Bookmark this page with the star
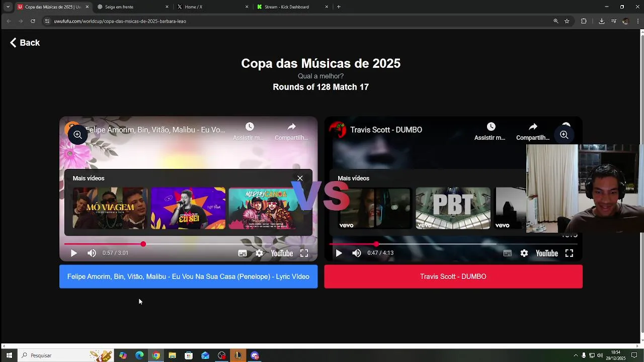This screenshot has height=362, width=644. click(567, 21)
